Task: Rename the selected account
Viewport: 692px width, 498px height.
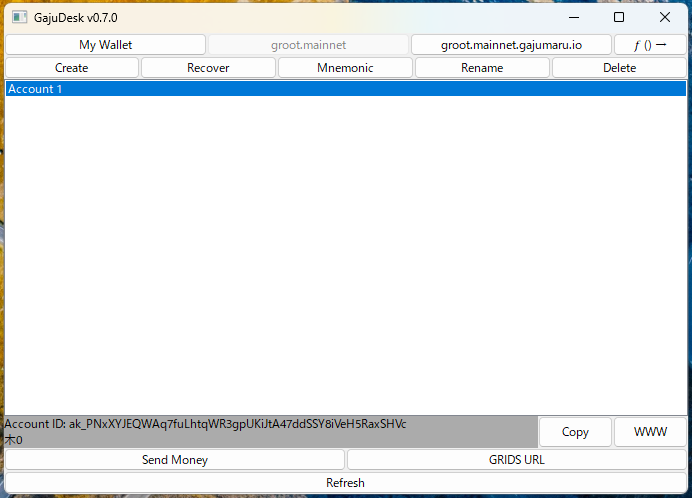Action: [x=482, y=68]
